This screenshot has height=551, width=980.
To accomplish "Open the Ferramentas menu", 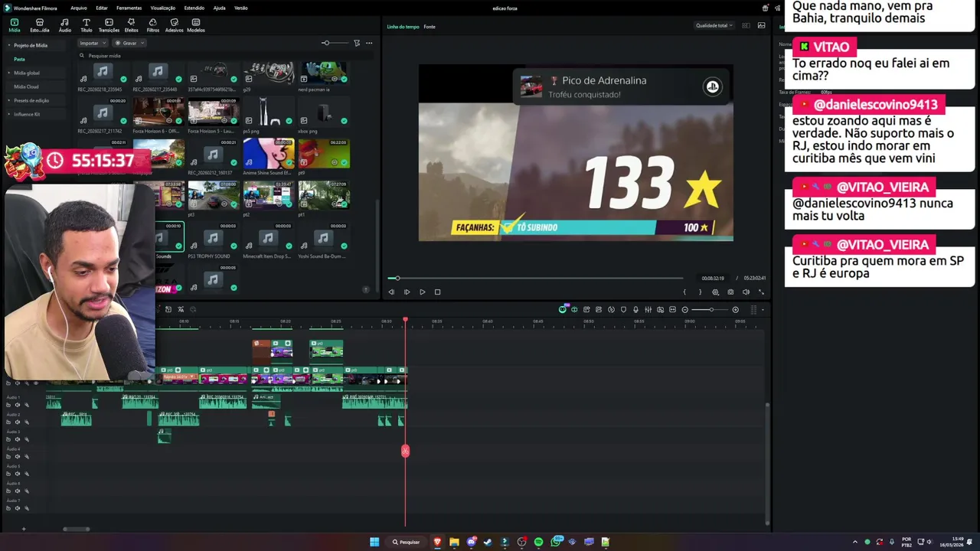I will click(x=129, y=8).
